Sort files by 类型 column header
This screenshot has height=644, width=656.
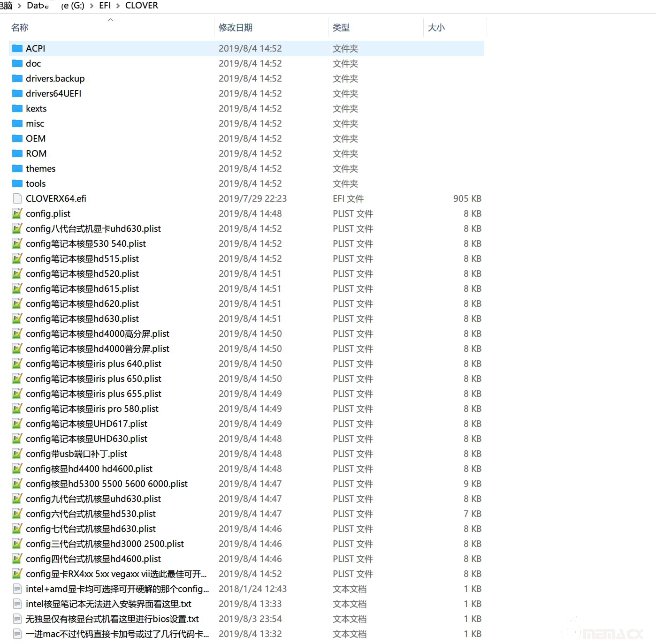341,27
